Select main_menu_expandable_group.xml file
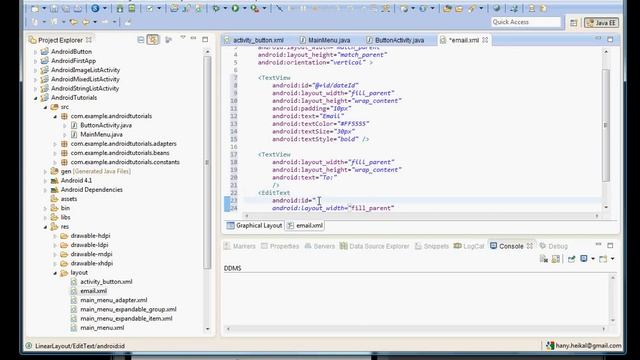The image size is (640, 360). (128, 309)
